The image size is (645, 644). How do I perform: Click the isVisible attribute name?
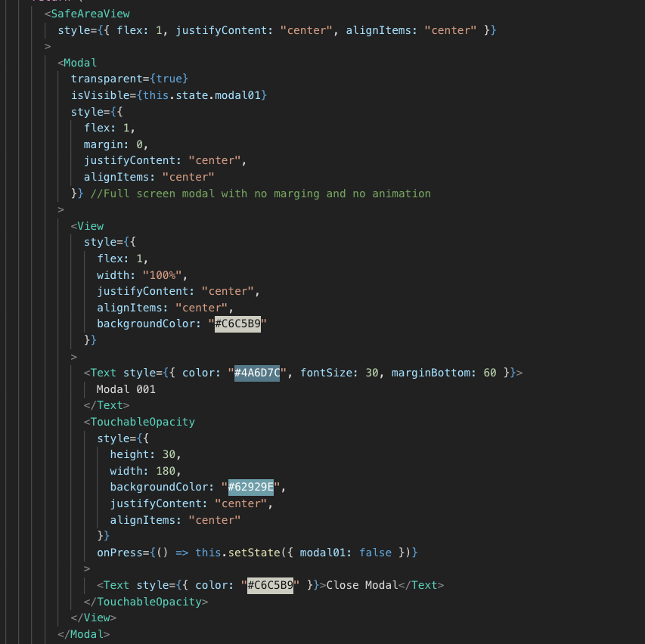(x=100, y=95)
